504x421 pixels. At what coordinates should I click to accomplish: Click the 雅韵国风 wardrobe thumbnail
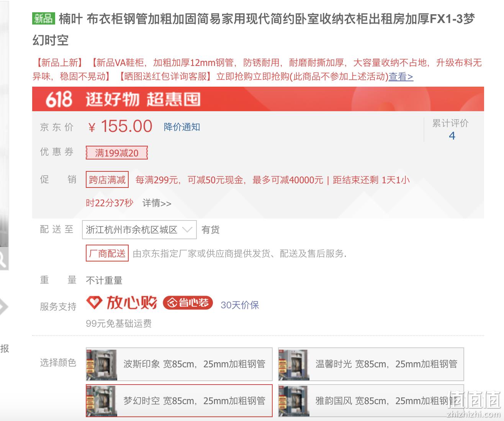coord(294,401)
